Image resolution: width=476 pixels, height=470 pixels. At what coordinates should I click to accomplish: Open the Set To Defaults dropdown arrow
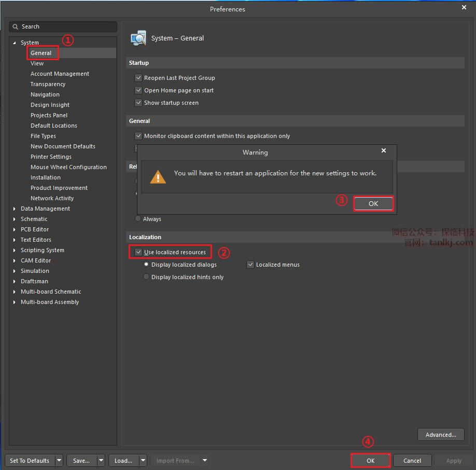59,461
